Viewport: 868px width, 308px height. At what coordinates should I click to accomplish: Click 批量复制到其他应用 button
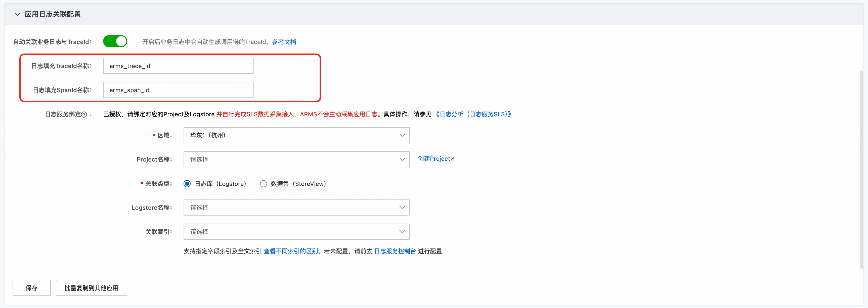[x=91, y=288]
